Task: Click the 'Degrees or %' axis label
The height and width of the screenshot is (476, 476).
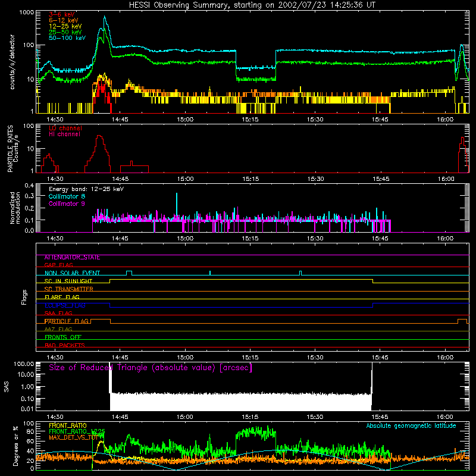Action: click(x=16, y=446)
